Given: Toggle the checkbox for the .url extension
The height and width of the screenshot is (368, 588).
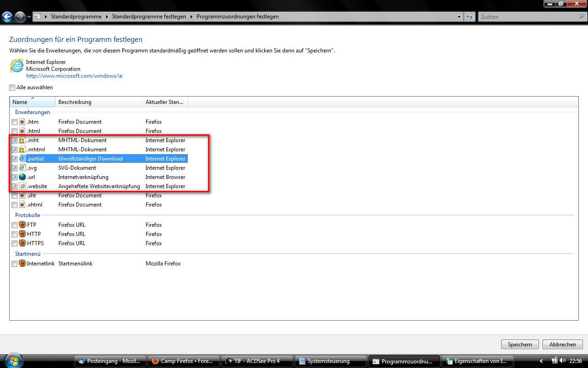Looking at the screenshot, I should (x=14, y=178).
